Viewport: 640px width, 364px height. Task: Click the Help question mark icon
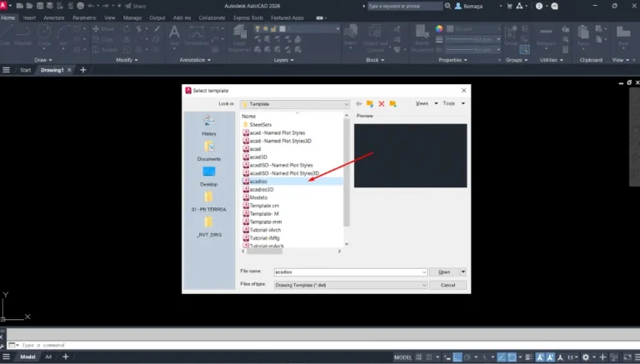tap(539, 6)
